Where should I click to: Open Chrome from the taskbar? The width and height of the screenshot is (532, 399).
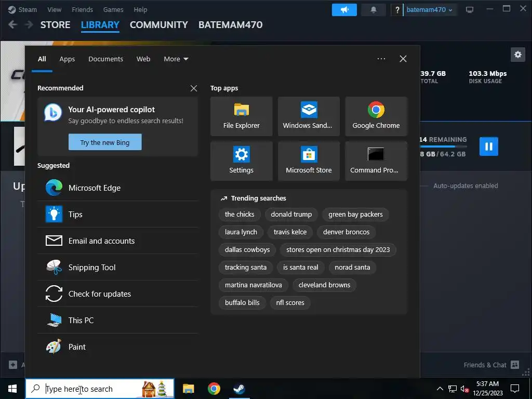(214, 389)
